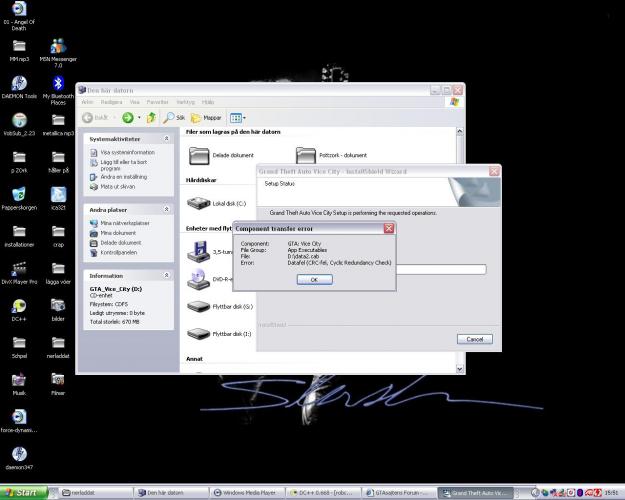Open the Arkiv menu
The height and width of the screenshot is (500, 625).
(87, 102)
